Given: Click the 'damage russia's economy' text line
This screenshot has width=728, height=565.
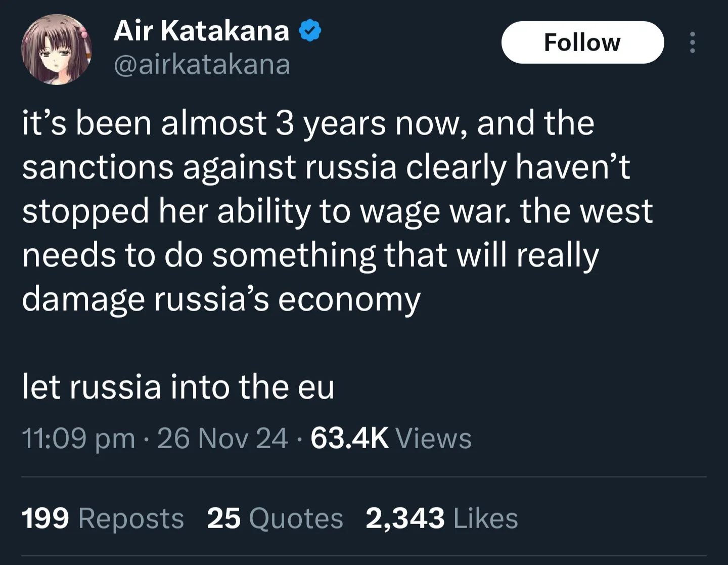Looking at the screenshot, I should click(x=221, y=299).
